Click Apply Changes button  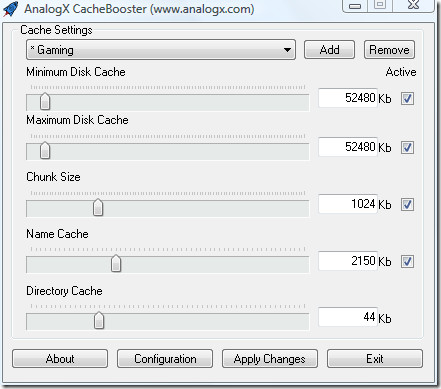pos(270,359)
